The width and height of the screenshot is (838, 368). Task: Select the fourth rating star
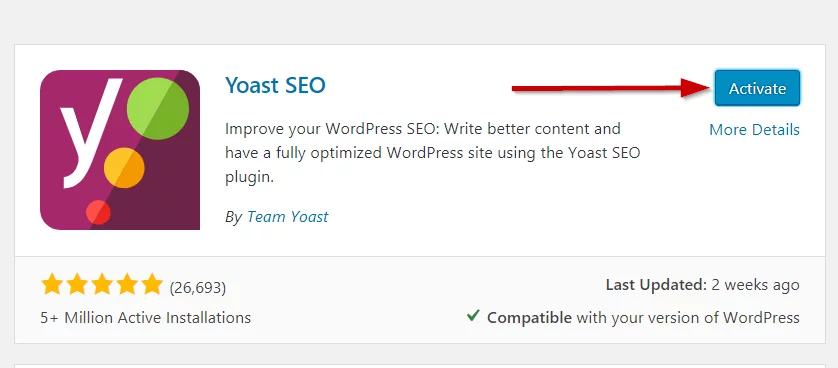point(127,284)
